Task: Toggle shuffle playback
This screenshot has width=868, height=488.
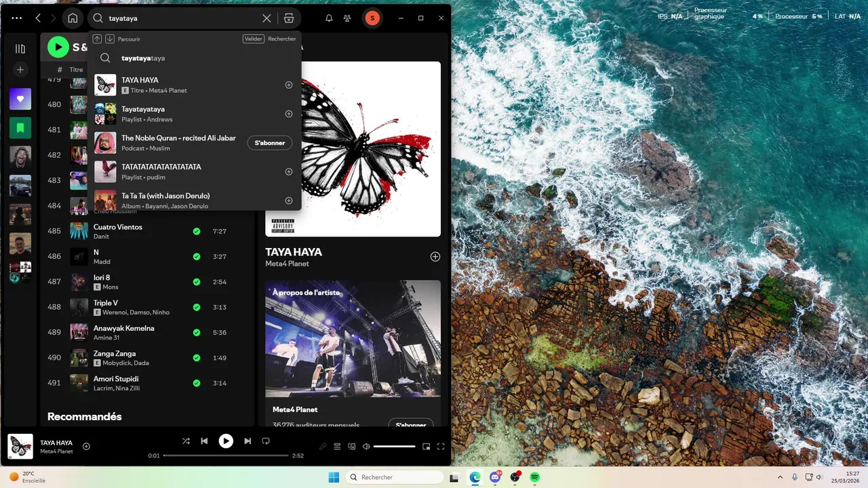Action: (186, 441)
